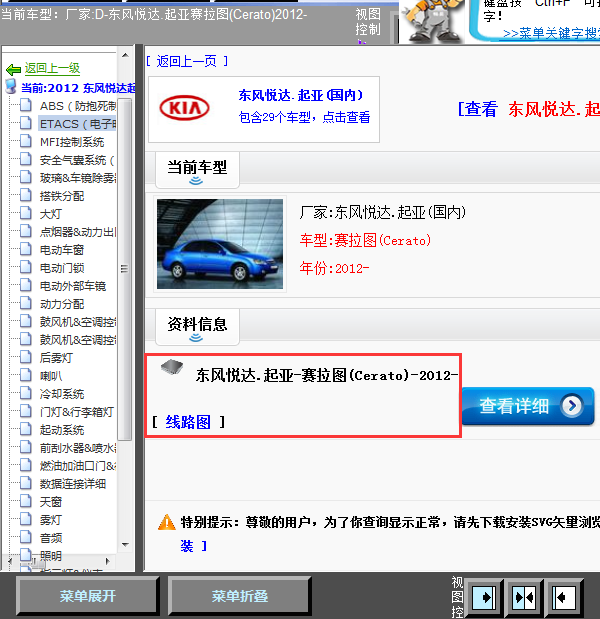600x619 pixels.
Task: Click the 年份:2012- text
Action: [x=334, y=268]
